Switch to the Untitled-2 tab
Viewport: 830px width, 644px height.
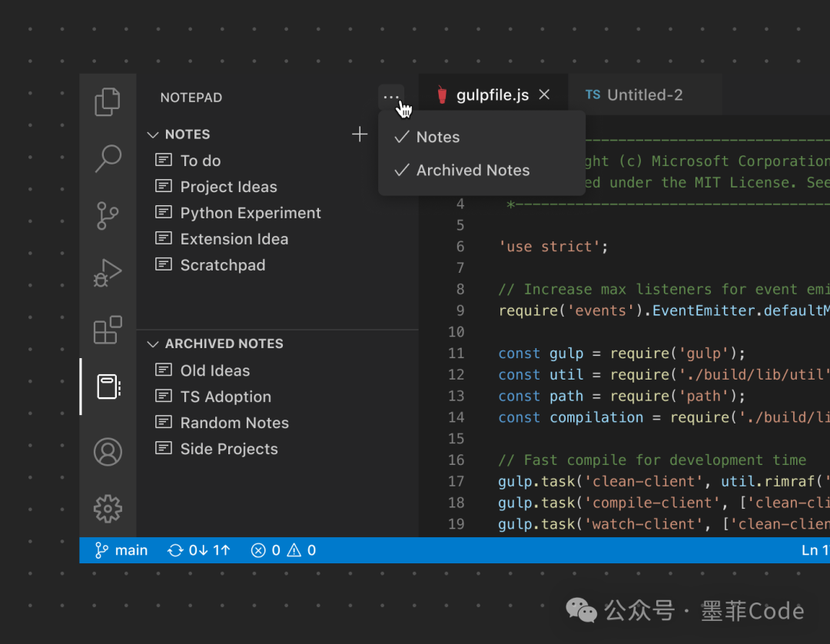coord(643,95)
